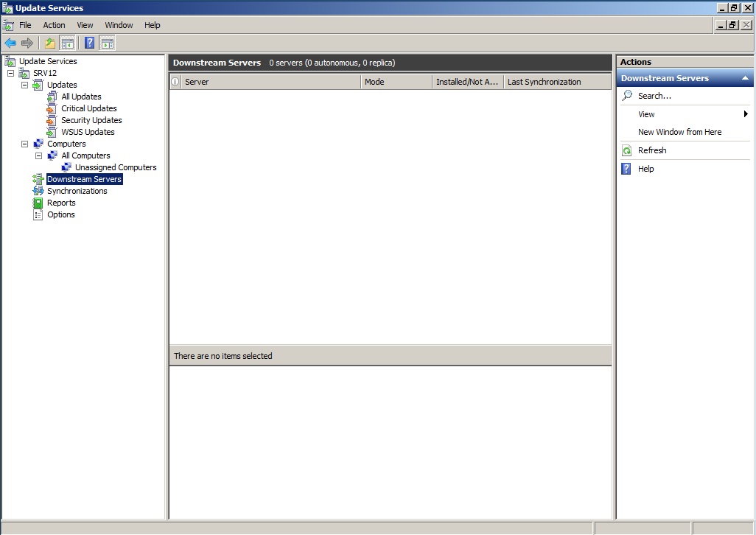Click the Back arrow toolbar icon
756x535 pixels.
tap(10, 43)
